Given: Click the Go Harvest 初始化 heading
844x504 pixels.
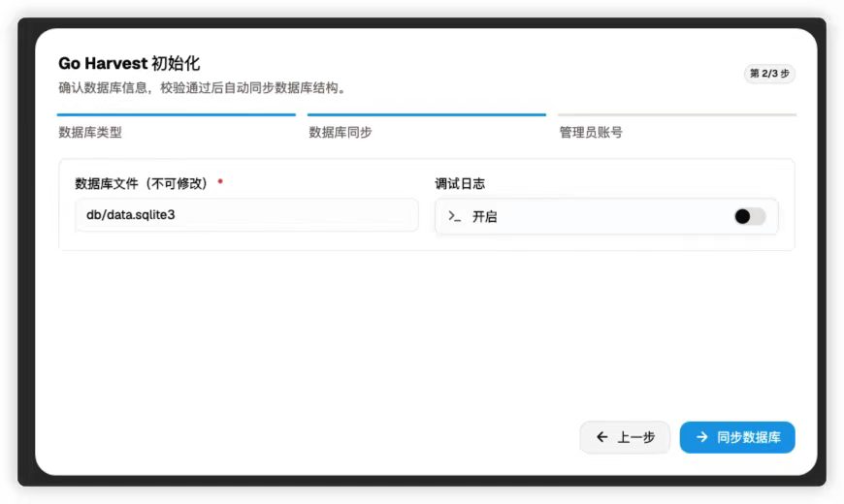Looking at the screenshot, I should tap(129, 63).
